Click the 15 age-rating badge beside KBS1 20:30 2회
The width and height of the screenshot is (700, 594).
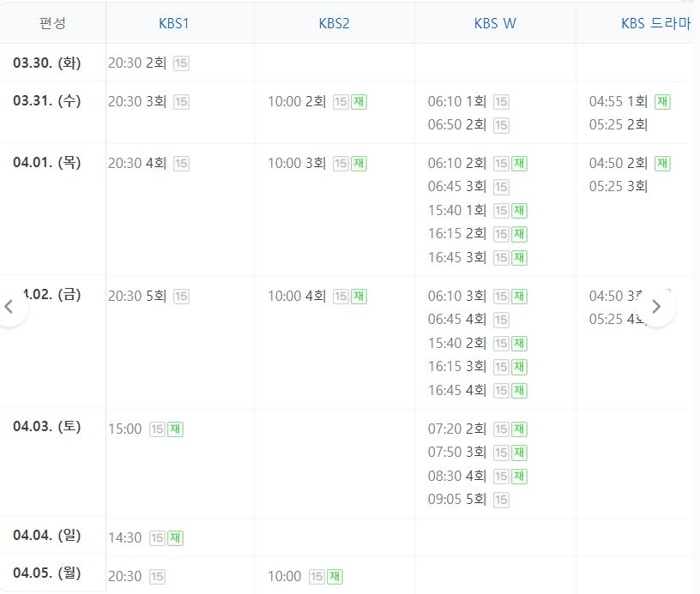[181, 63]
